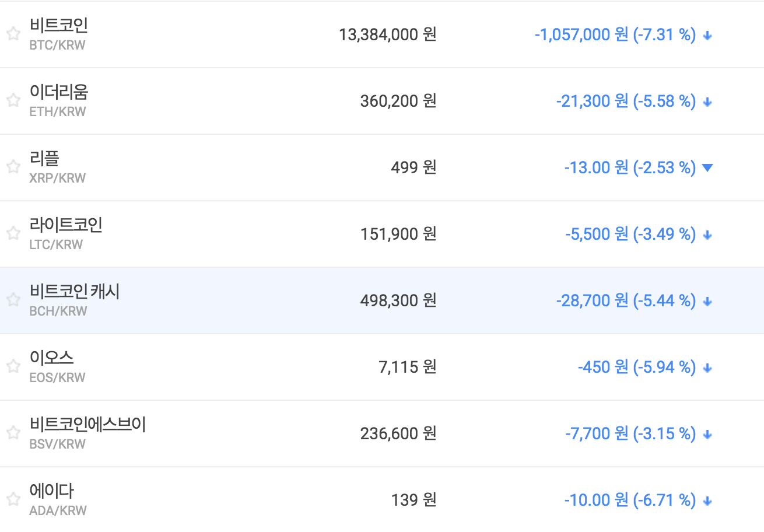Toggle favorite star for Ethereum ETH/KRW
Viewport: 764px width, 532px height.
tap(13, 100)
